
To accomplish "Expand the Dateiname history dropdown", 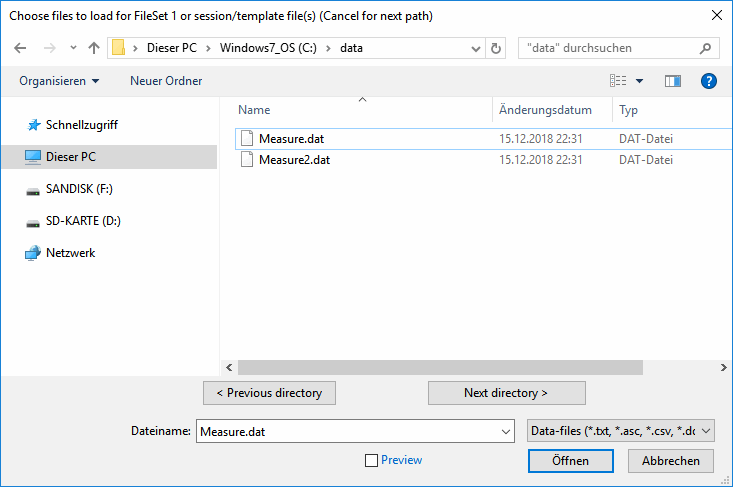I will click(505, 432).
